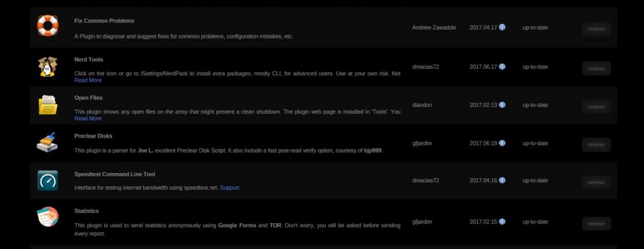
Task: Expand Nerd Tools description with Read More
Action: coord(88,80)
